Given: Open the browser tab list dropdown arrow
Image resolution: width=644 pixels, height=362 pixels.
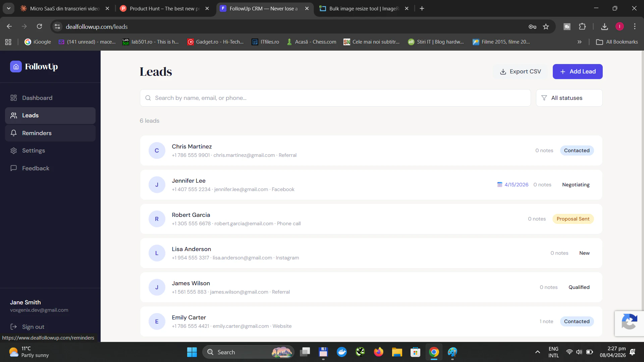Looking at the screenshot, I should 8,8.
